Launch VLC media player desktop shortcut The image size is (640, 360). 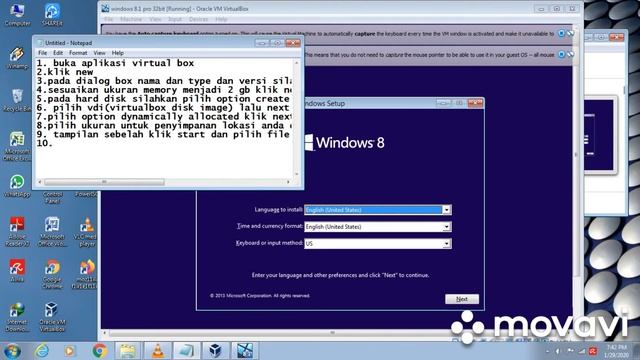click(x=87, y=231)
